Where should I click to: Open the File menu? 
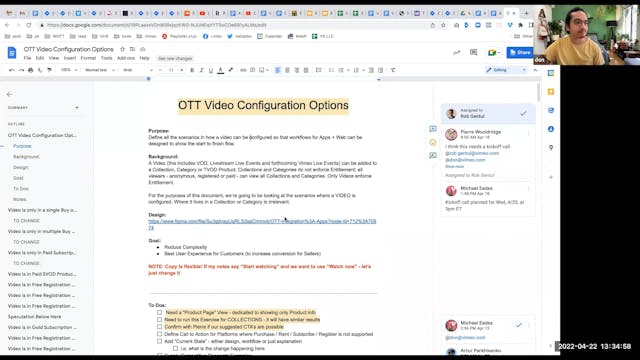[27, 58]
